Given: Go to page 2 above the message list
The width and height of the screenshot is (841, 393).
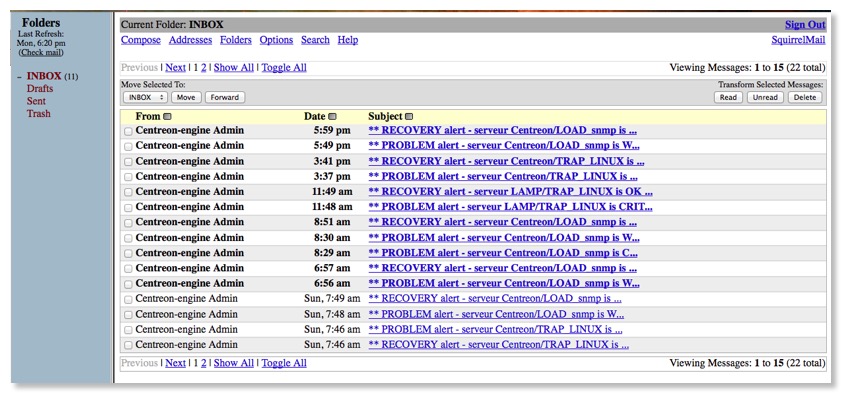Looking at the screenshot, I should click(204, 68).
